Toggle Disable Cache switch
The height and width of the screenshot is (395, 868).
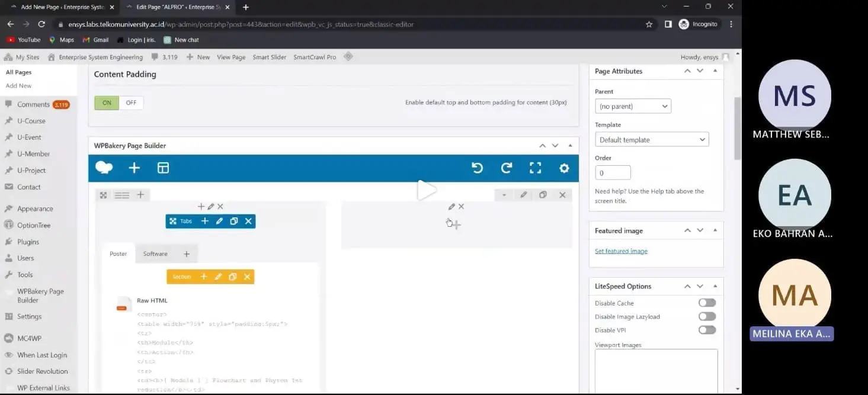pos(707,303)
